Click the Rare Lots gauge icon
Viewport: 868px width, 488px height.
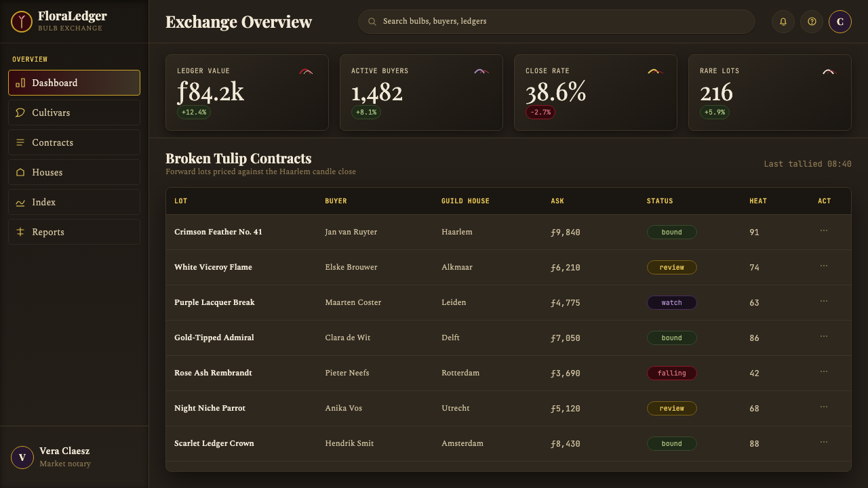pos(829,70)
